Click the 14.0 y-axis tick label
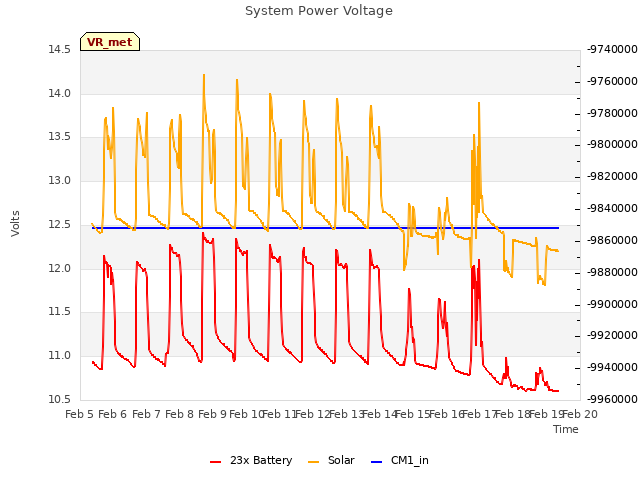The width and height of the screenshot is (640, 480). [x=60, y=93]
